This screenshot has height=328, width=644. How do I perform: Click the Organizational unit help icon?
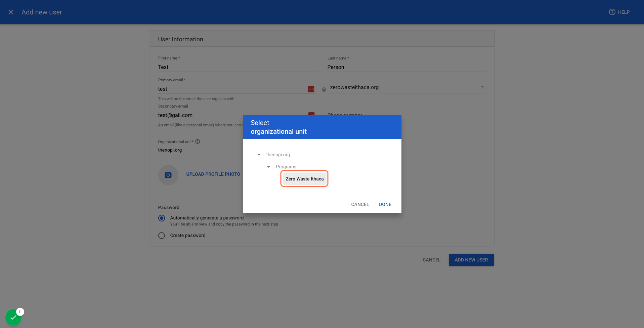198,141
